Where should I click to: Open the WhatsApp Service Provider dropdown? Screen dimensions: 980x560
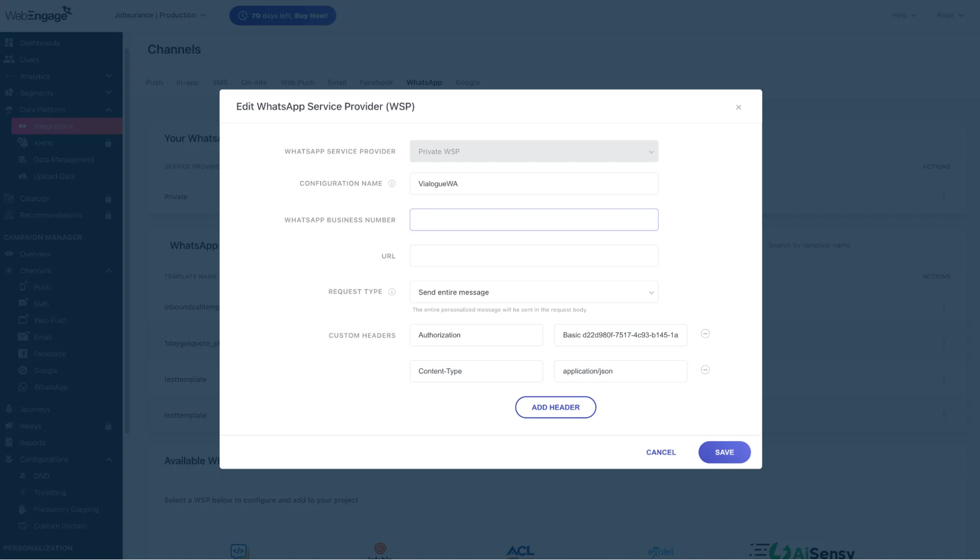coord(534,152)
